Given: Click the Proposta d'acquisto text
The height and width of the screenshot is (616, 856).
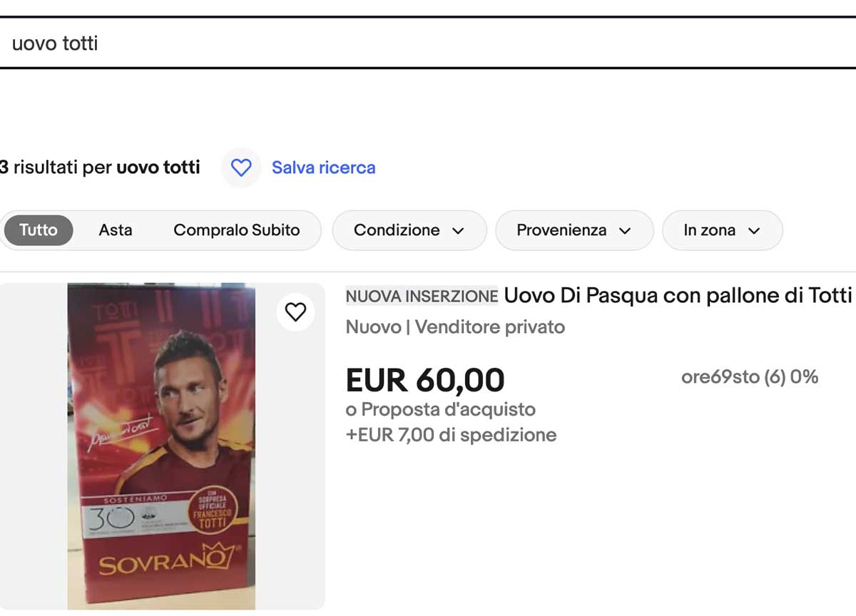Looking at the screenshot, I should pyautogui.click(x=441, y=410).
